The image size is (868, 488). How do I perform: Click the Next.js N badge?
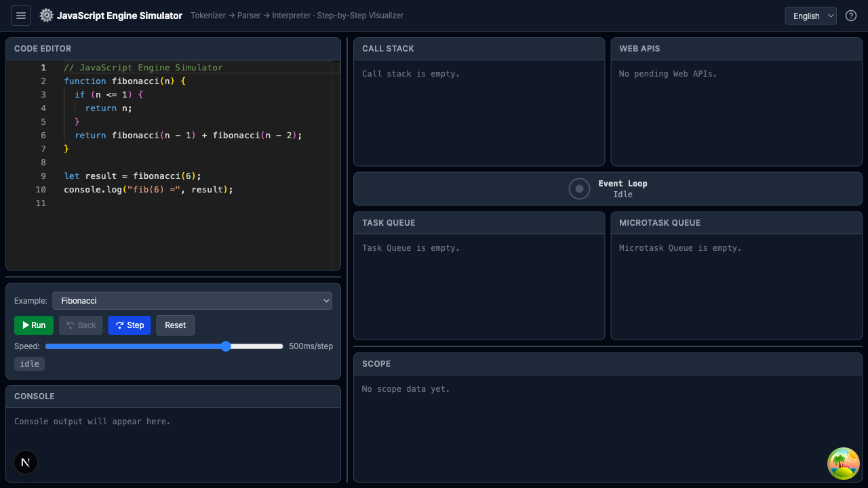tap(26, 462)
